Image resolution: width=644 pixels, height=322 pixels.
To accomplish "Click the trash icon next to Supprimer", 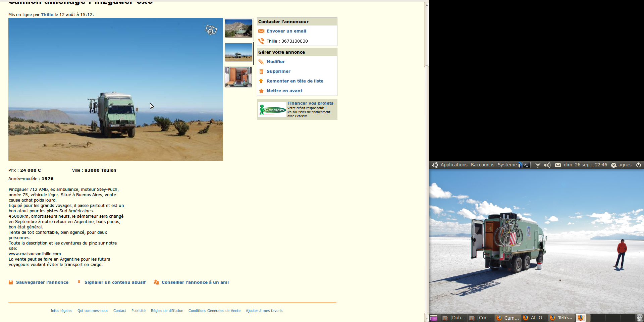I will pyautogui.click(x=261, y=71).
